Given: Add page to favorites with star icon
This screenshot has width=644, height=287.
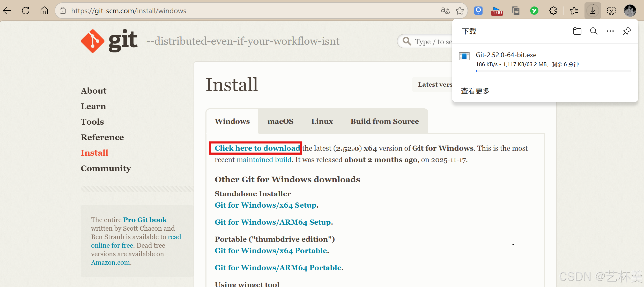Looking at the screenshot, I should tap(460, 11).
